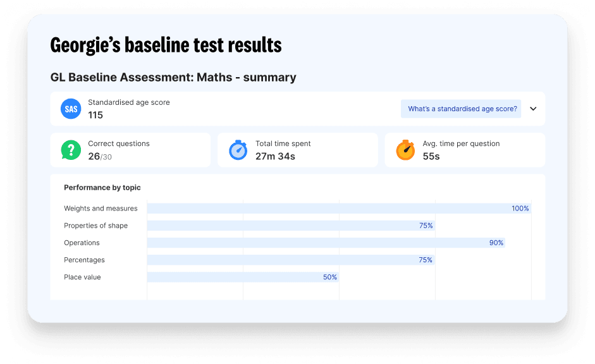Click the Standardised age score badge

71,109
